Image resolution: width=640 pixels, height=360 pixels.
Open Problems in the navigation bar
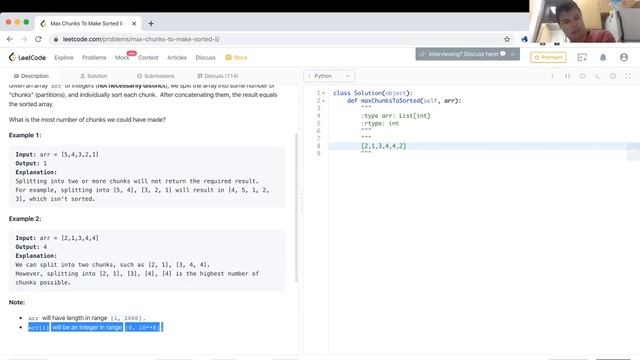pos(94,58)
